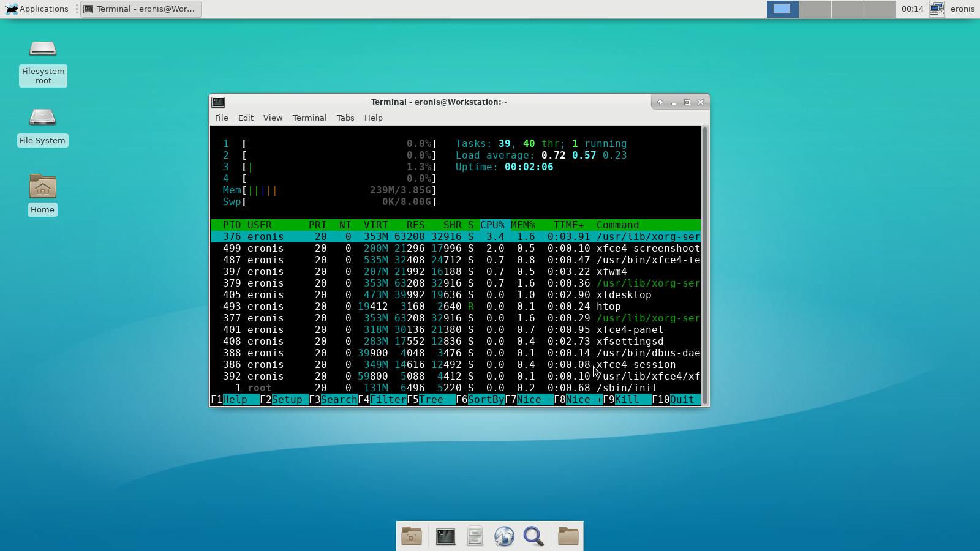
Task: Select the xfsettingsd process row
Action: 456,341
